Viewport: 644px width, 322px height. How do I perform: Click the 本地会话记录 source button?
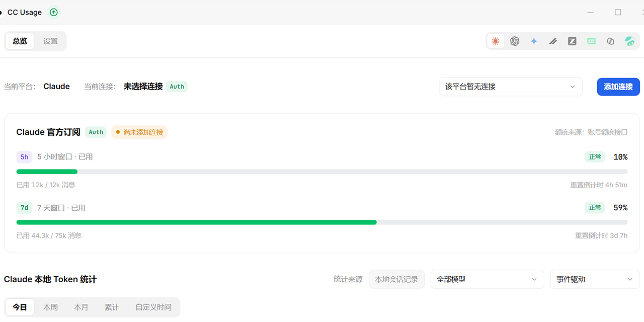[396, 279]
